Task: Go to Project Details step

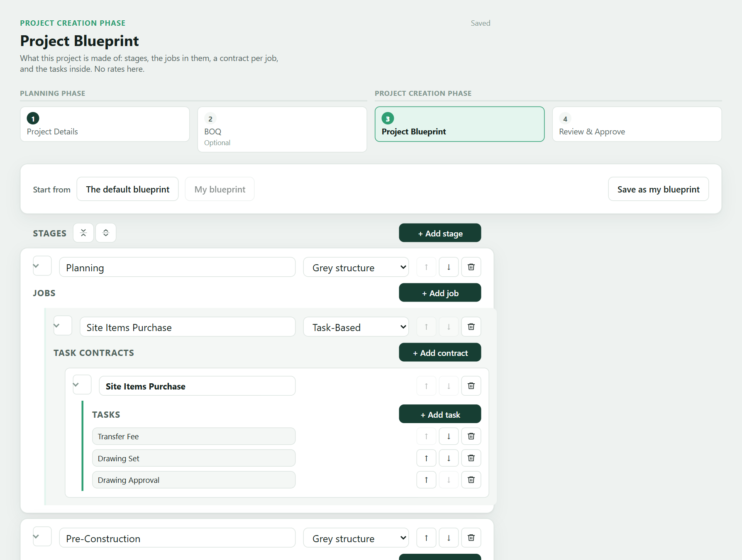Action: pos(105,124)
